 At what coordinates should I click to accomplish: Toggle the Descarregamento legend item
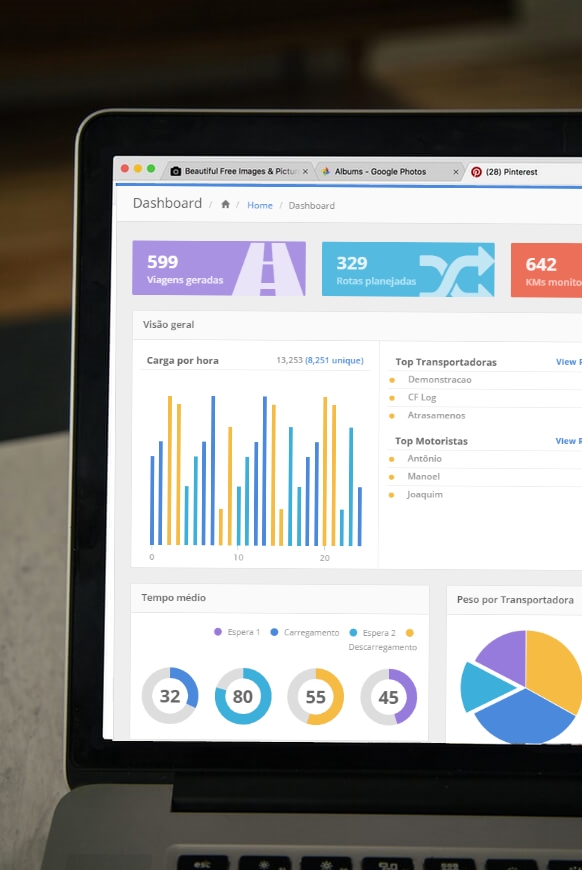383,640
